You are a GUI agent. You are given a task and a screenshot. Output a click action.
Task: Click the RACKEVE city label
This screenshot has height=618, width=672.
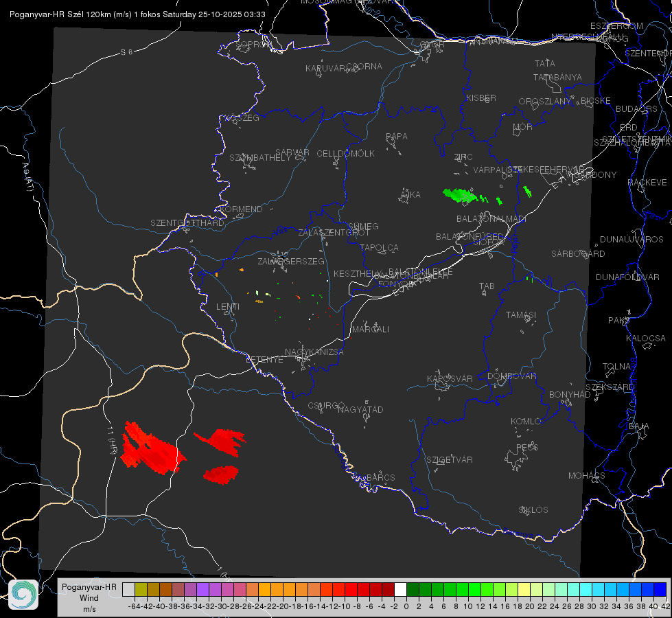click(647, 183)
